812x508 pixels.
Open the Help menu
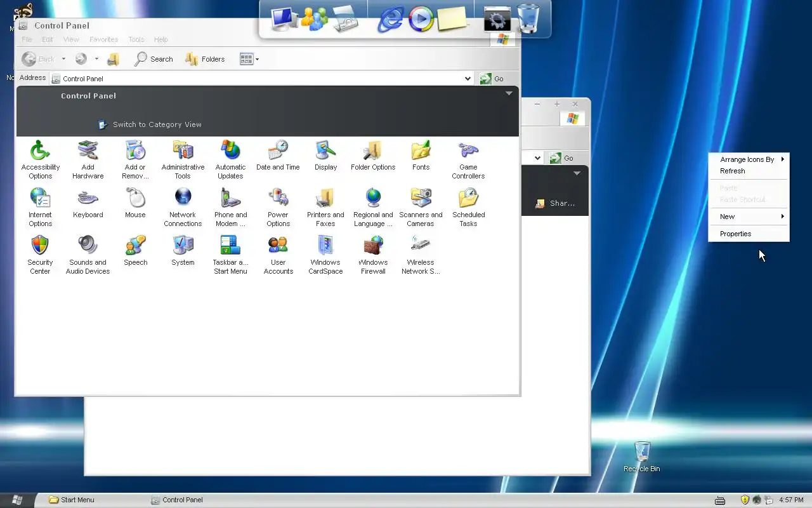[160, 39]
